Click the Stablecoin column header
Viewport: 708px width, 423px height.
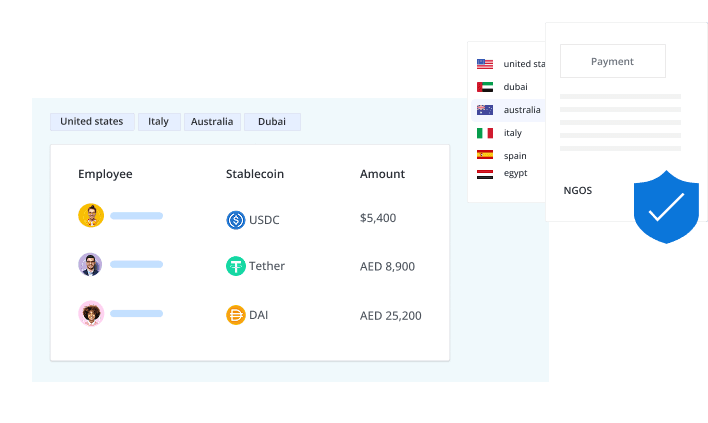255,174
